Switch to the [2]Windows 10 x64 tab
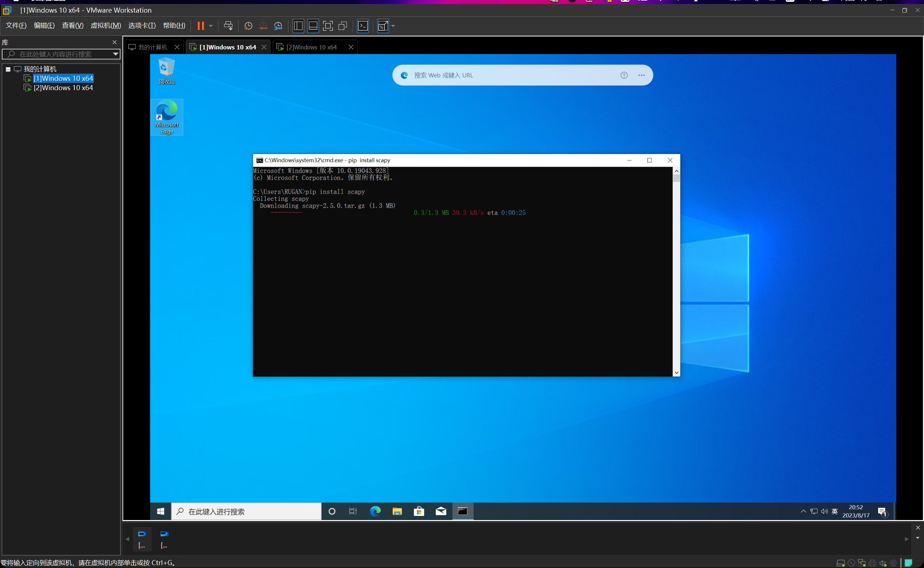Viewport: 924px width, 568px height. coord(311,47)
